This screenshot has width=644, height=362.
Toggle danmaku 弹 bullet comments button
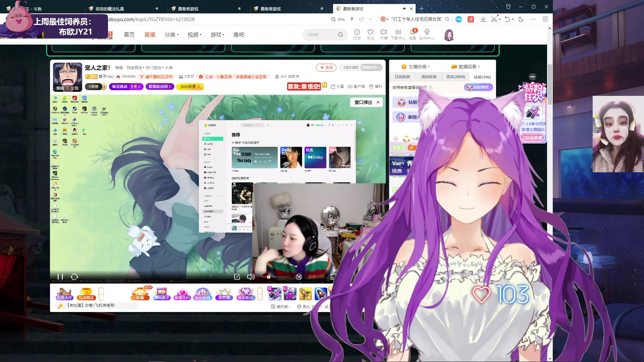[299, 277]
